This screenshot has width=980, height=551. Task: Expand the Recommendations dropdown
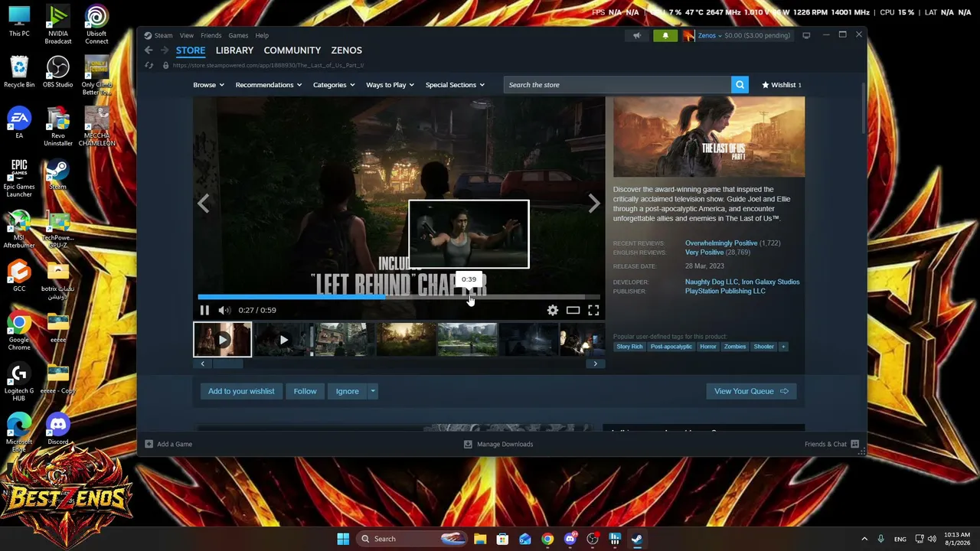269,85
